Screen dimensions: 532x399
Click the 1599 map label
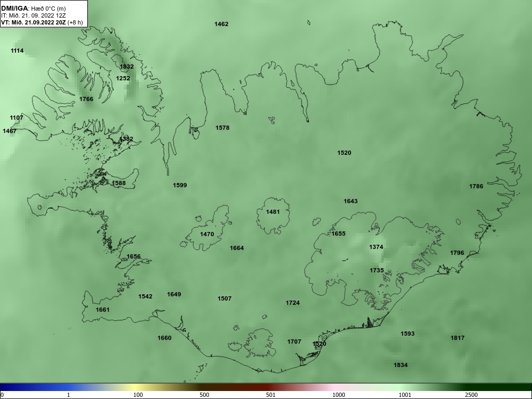pyautogui.click(x=180, y=185)
